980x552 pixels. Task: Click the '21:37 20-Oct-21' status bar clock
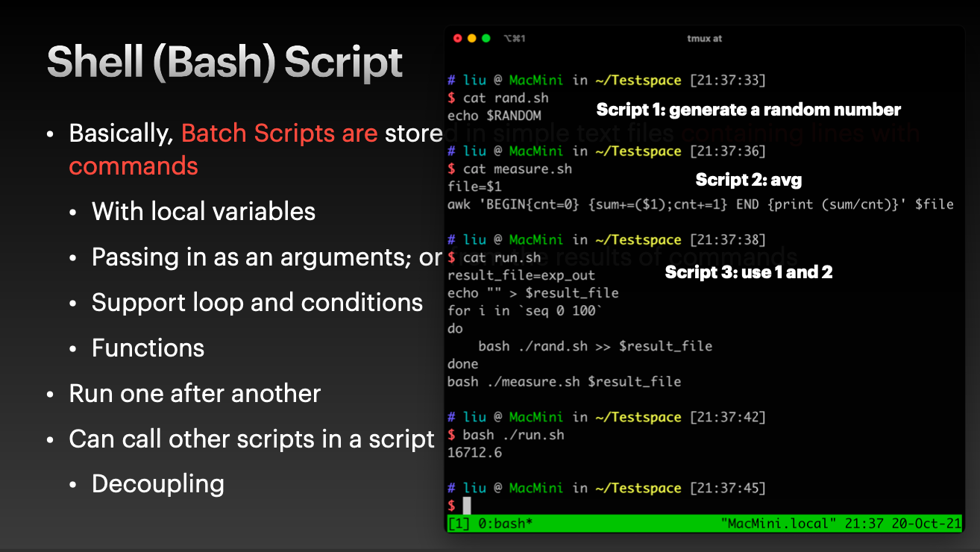coord(903,524)
